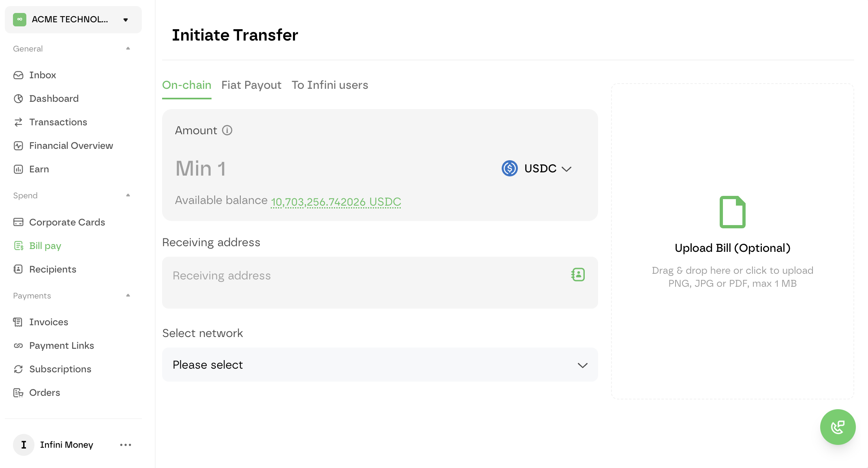Go to Corporate Cards page
This screenshot has height=468, width=868.
(67, 222)
